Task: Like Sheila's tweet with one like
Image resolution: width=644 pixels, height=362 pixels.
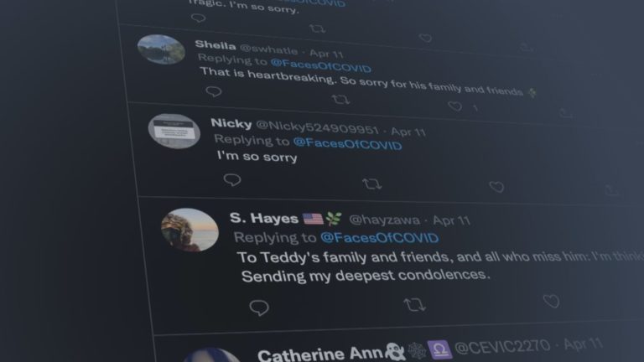Action: pyautogui.click(x=455, y=106)
